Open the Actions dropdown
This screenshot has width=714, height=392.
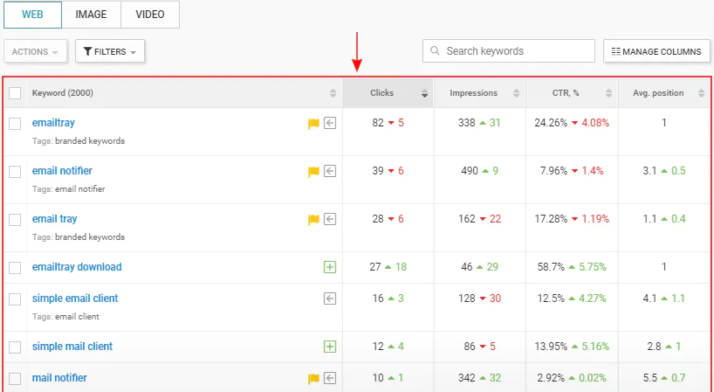(36, 51)
